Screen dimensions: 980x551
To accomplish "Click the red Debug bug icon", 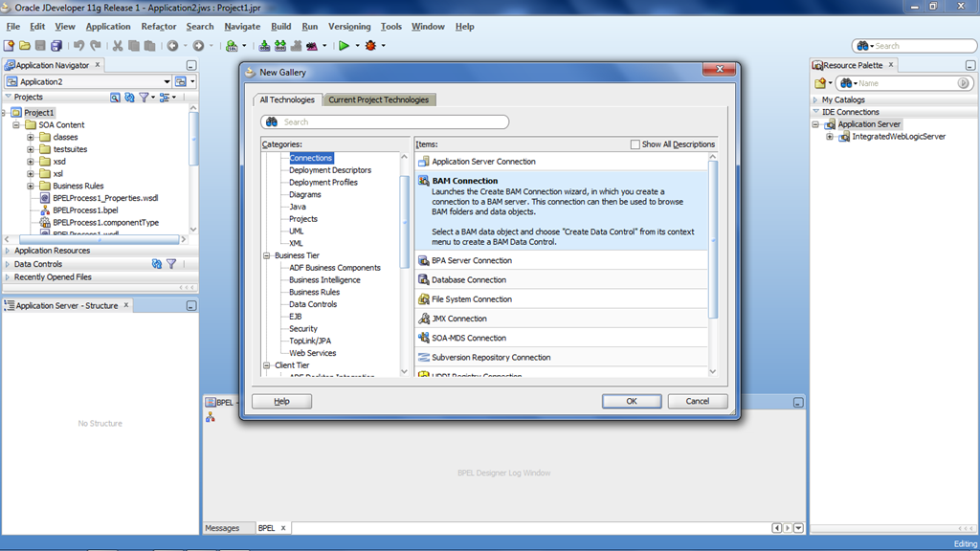I will click(x=370, y=45).
